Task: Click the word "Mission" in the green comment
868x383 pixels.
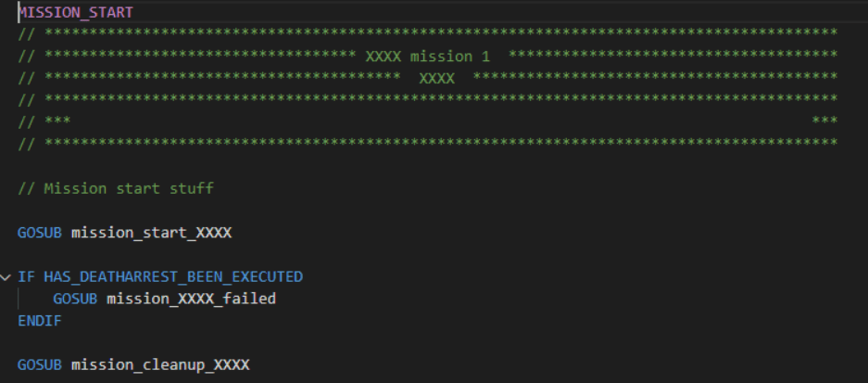Action: pyautogui.click(x=70, y=188)
